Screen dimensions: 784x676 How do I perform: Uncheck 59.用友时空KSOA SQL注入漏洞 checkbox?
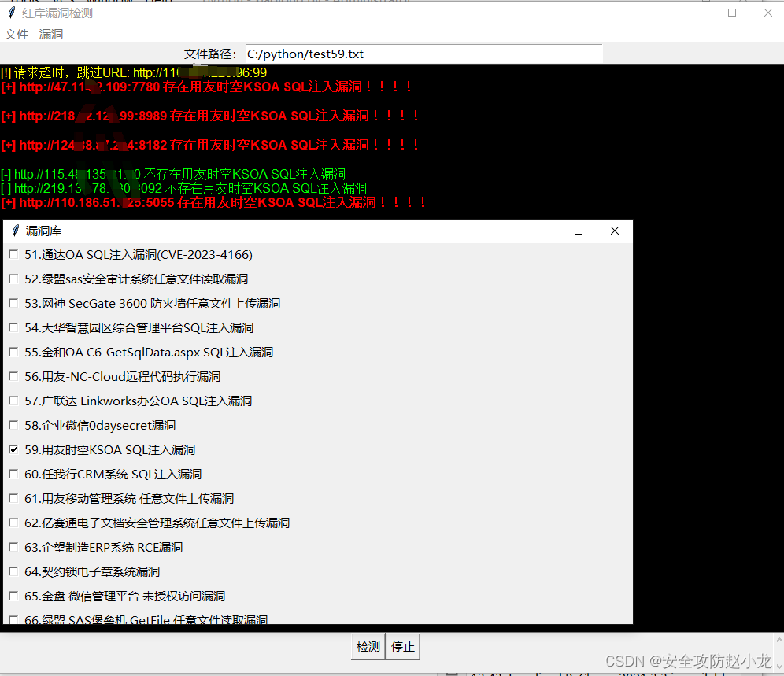click(x=13, y=449)
